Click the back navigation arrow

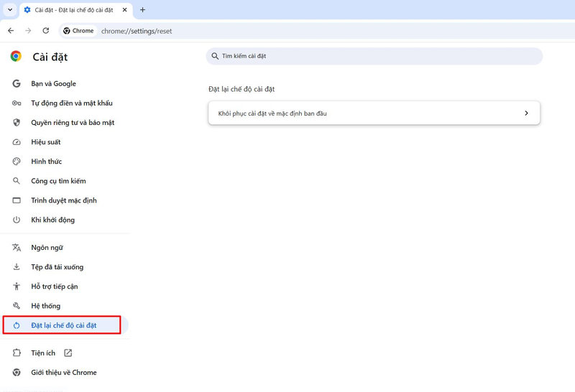(11, 31)
